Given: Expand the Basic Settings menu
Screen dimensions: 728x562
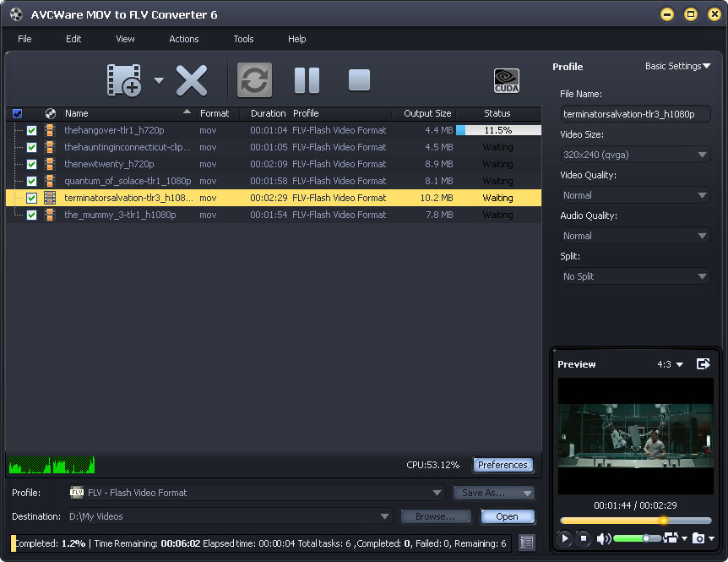Looking at the screenshot, I should (x=678, y=66).
